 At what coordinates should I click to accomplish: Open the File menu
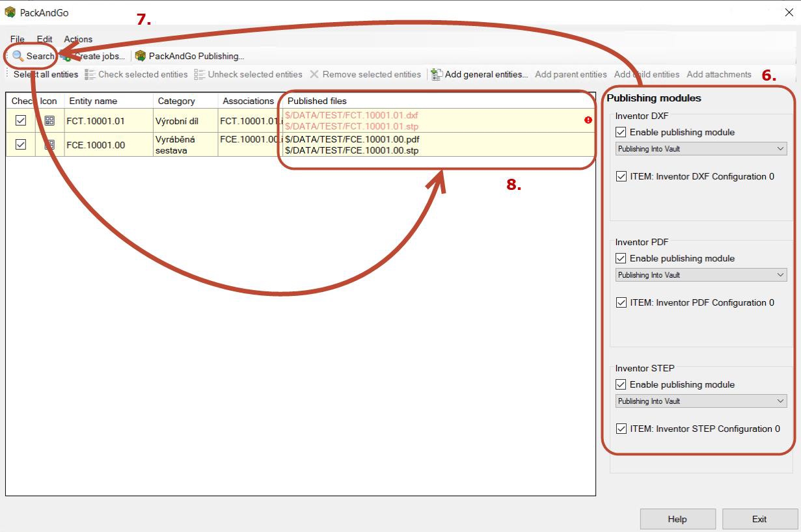point(17,39)
